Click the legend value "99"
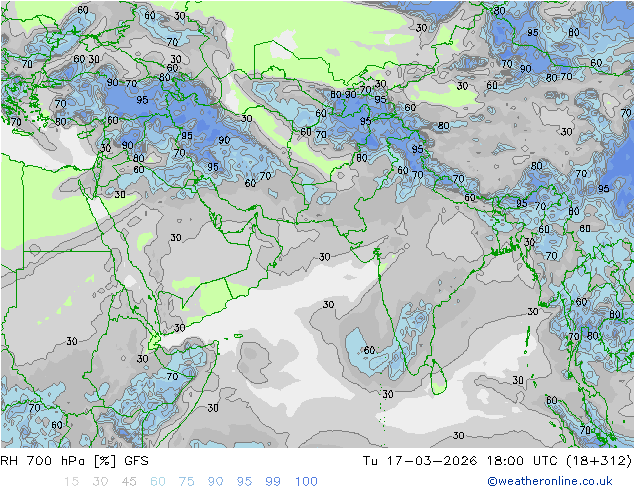This screenshot has height=490, width=634. coord(273,482)
